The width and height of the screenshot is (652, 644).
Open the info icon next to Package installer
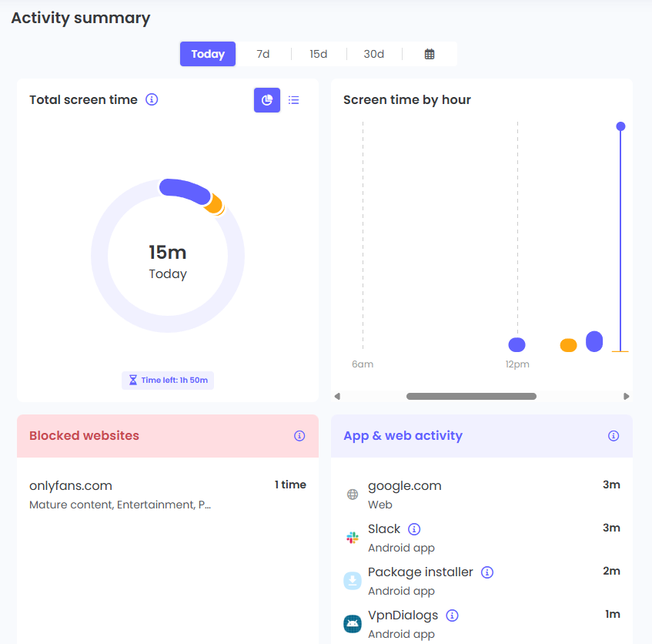(486, 572)
